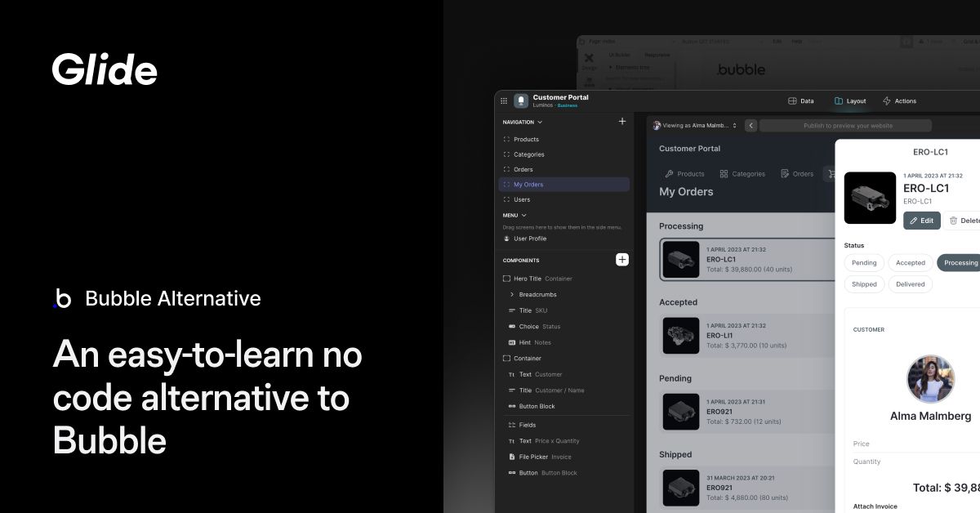The width and height of the screenshot is (980, 513).
Task: Go to Orders tab in app preview
Action: click(x=797, y=174)
